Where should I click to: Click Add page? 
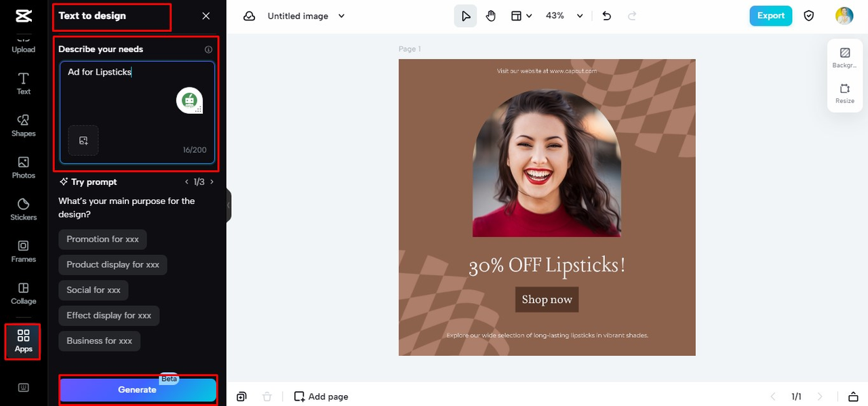click(321, 397)
